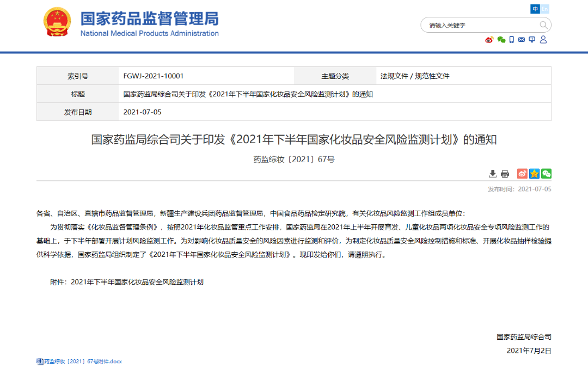588x386 pixels.
Task: Click the national emblem logo
Action: (57, 22)
